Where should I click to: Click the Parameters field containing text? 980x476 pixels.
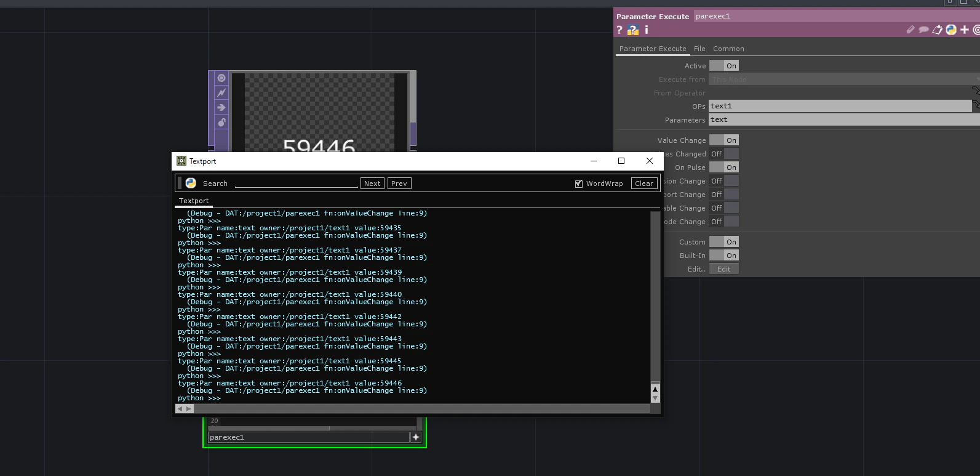point(844,119)
